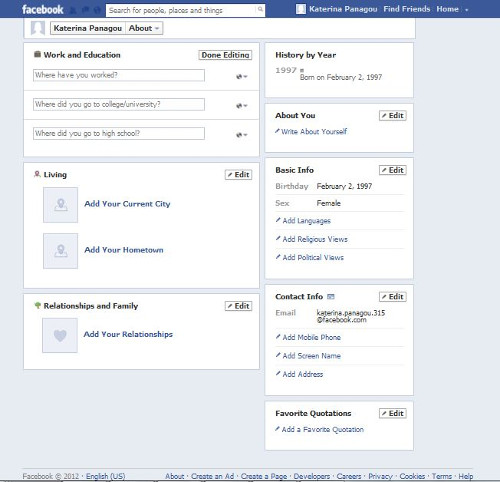Click Hometown map pin placeholder icon

[60, 251]
